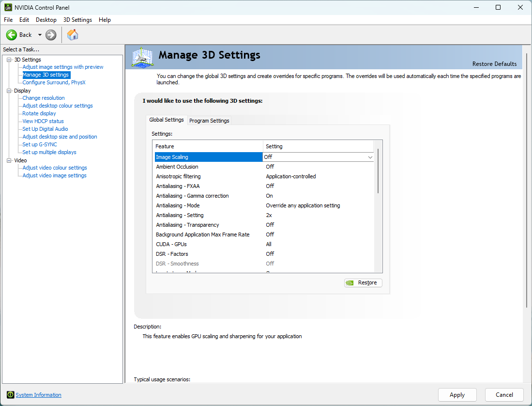Click the green Back arrow icon

12,35
